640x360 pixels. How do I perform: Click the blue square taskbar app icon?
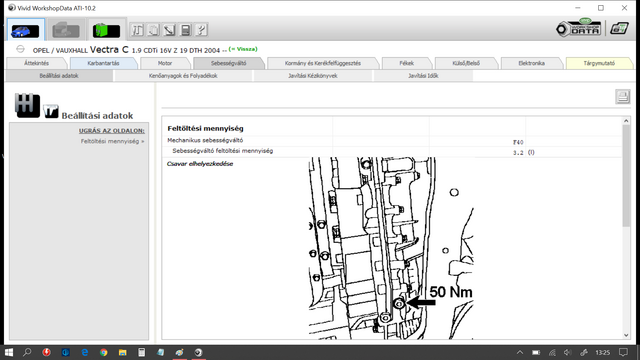coord(65,352)
